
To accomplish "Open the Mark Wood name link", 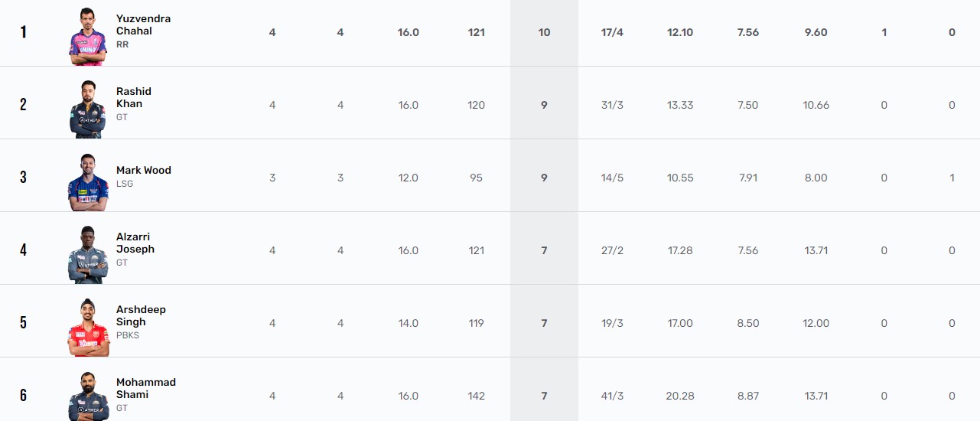I will 144,170.
